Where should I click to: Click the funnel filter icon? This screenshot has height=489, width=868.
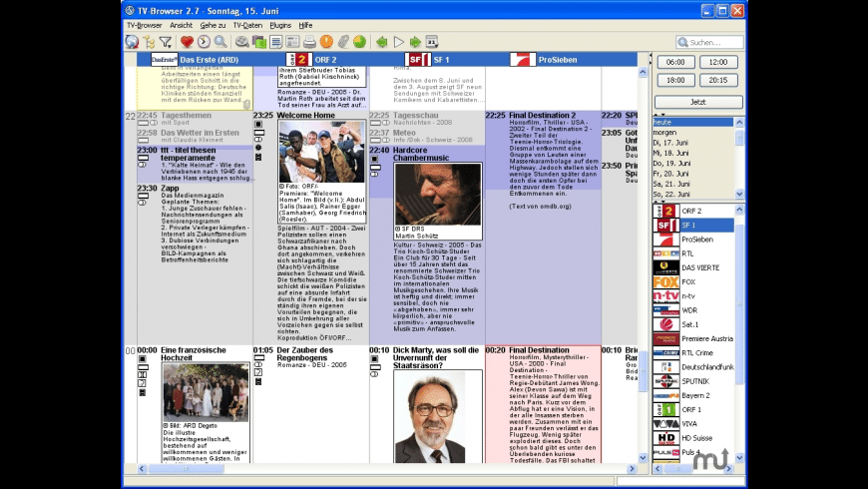point(165,42)
